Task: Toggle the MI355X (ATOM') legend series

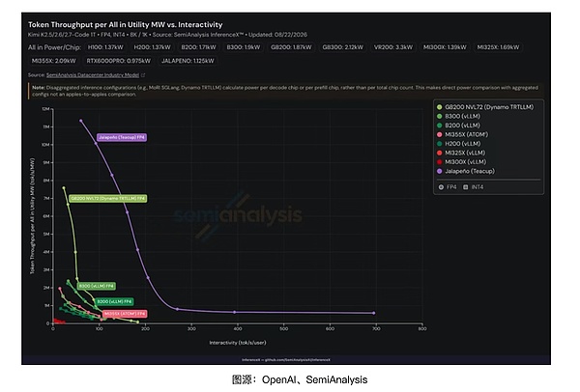Action: tap(462, 134)
